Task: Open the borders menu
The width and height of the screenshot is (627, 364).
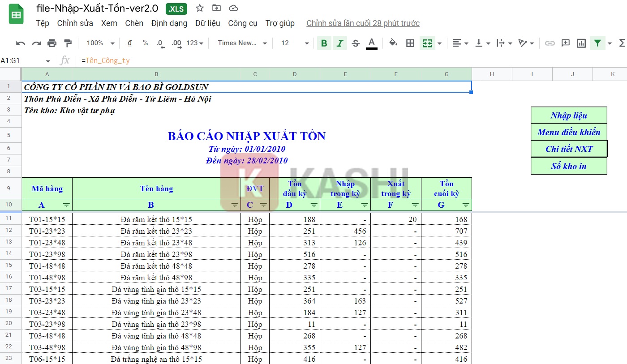Action: tap(410, 43)
